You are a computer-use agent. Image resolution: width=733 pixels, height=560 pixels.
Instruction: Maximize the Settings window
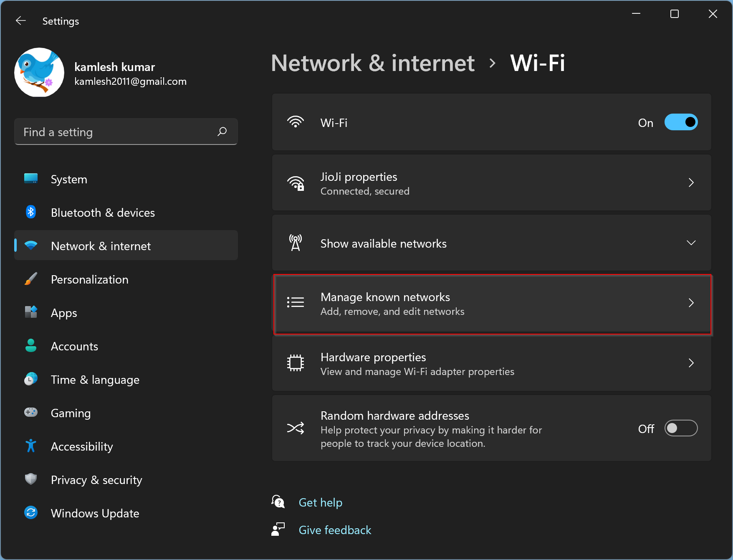[x=675, y=14]
